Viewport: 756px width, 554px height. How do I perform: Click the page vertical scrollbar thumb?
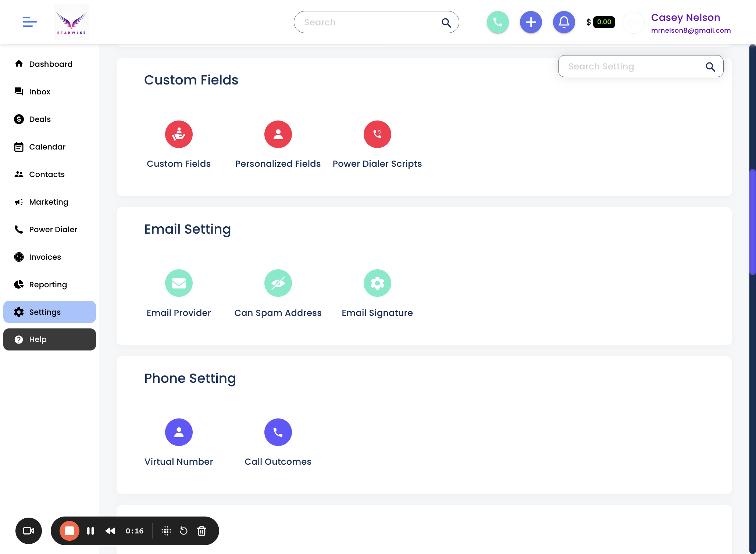(752, 222)
